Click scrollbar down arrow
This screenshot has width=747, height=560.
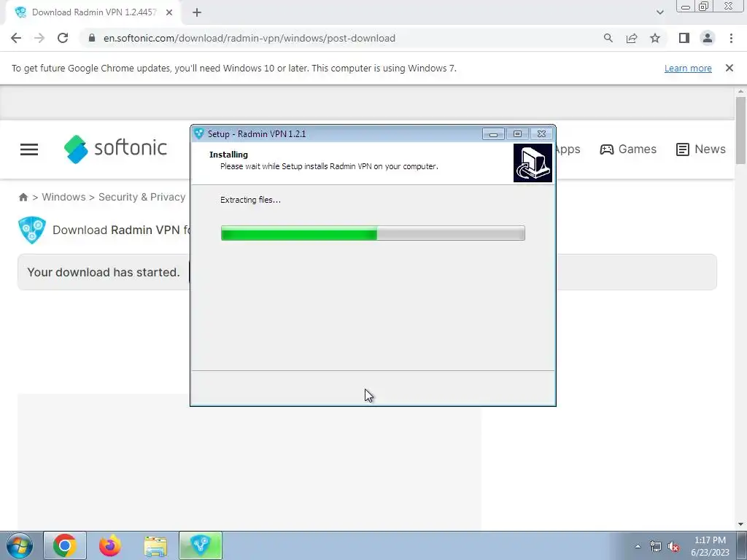click(x=740, y=524)
